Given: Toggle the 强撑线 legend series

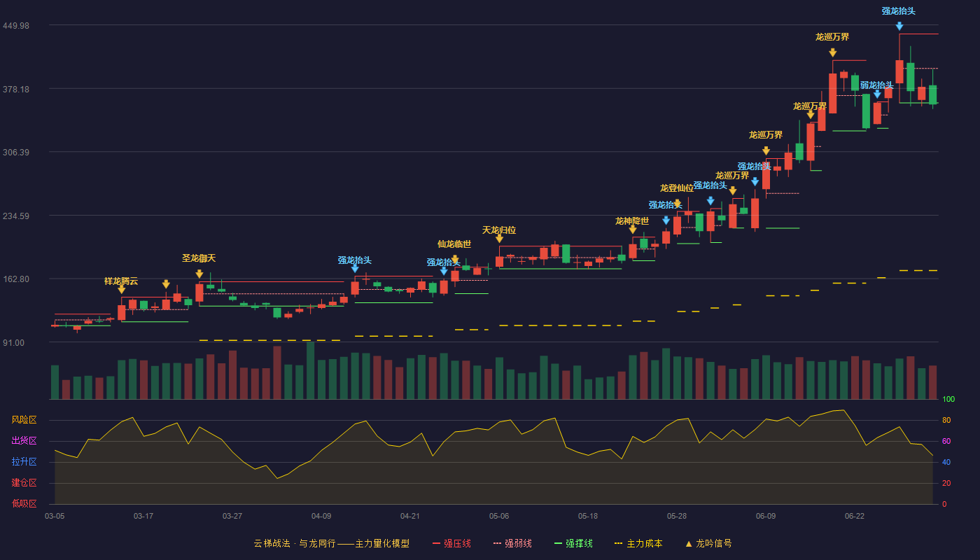Looking at the screenshot, I should (573, 543).
